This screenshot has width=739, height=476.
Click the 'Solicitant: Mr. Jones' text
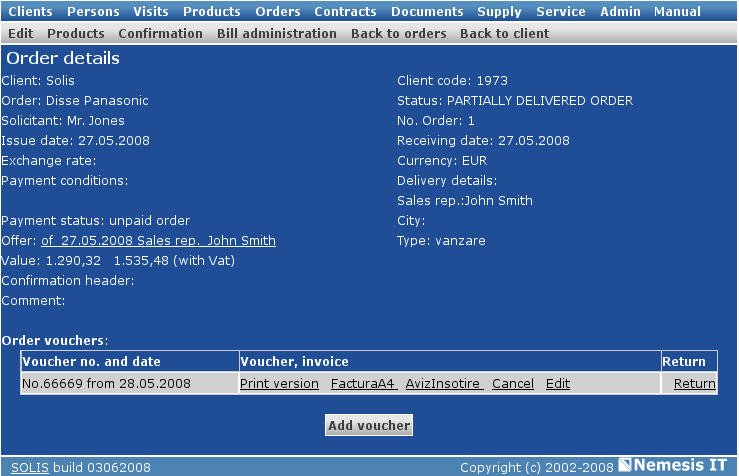(63, 121)
